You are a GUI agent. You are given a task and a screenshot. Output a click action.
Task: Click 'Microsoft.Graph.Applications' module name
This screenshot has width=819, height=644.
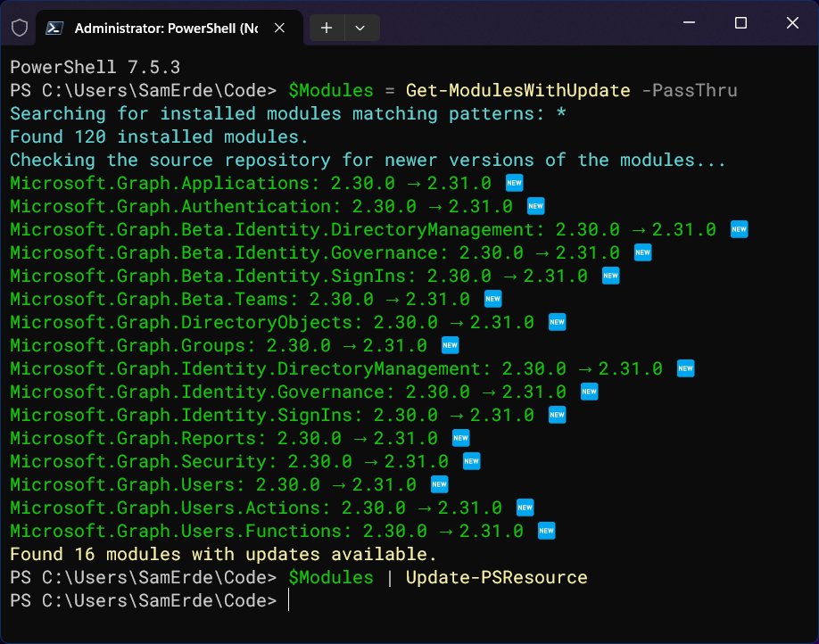pos(160,183)
